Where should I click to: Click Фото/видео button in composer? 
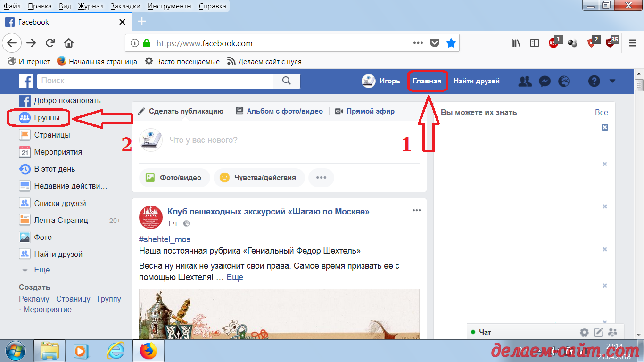tap(174, 178)
